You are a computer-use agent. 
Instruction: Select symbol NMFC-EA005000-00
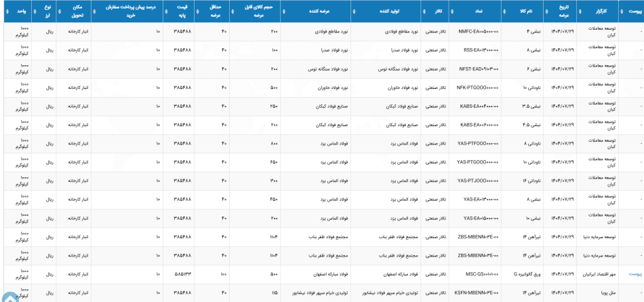pos(479,31)
